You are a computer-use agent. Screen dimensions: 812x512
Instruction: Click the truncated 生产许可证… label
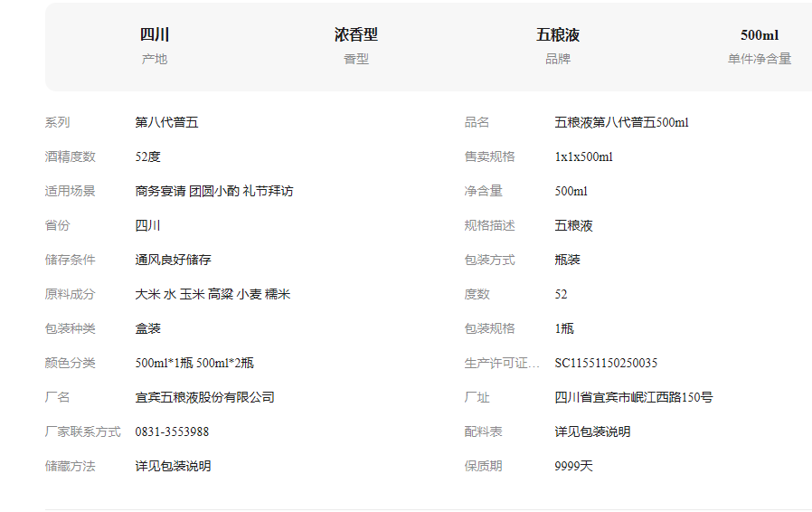click(501, 363)
